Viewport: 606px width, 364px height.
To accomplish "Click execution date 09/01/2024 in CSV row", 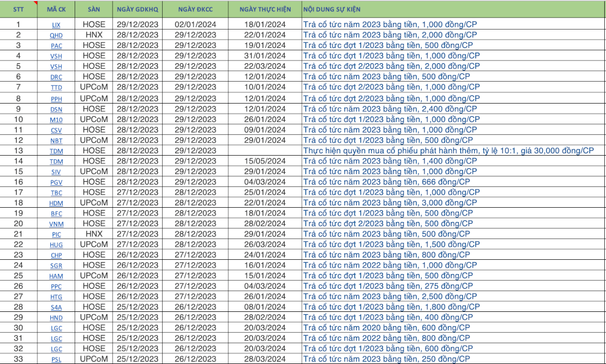I will pos(265,130).
